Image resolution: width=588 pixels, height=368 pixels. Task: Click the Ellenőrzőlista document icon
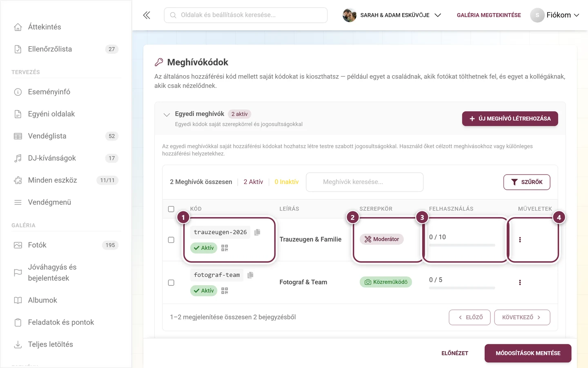coord(18,49)
